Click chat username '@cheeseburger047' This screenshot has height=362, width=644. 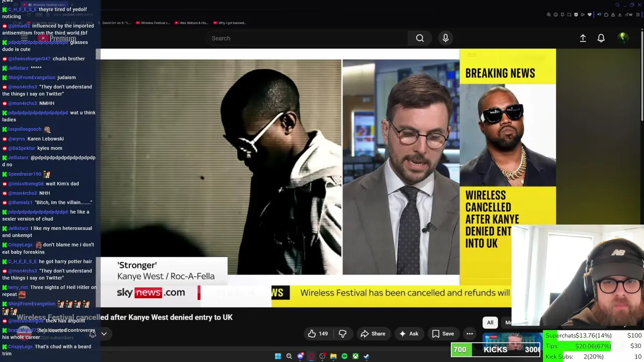coord(29,59)
